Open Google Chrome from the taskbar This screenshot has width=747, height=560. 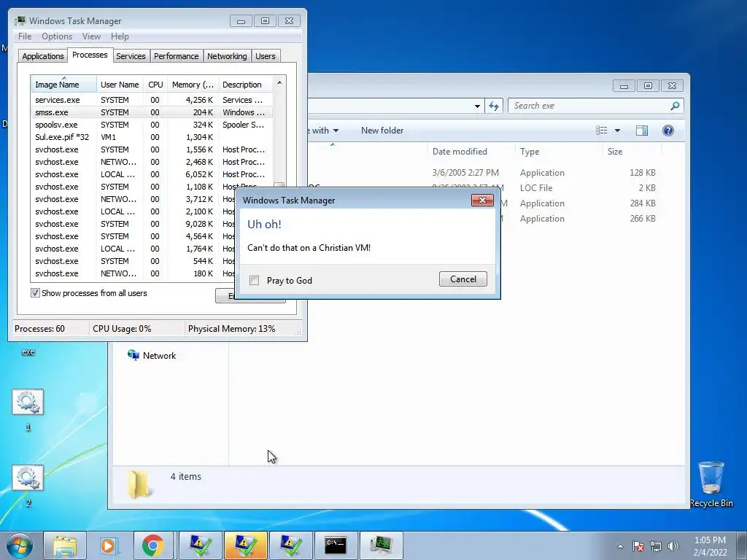[153, 545]
